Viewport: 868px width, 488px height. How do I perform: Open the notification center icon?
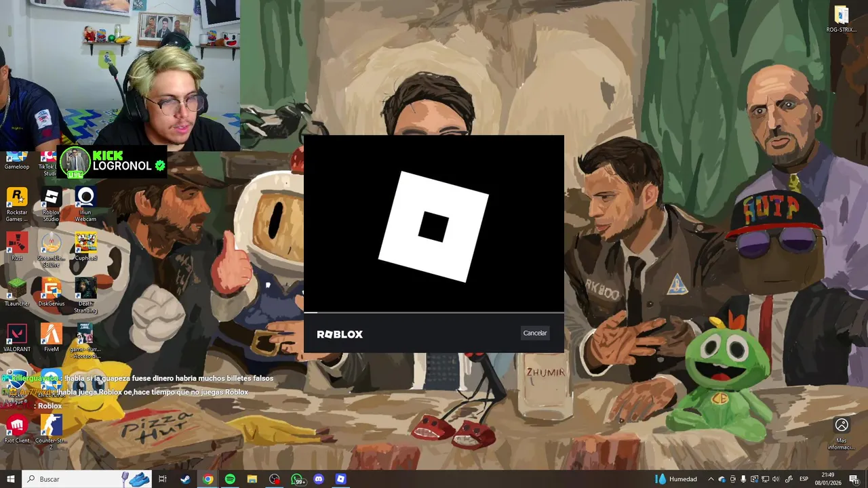[x=854, y=479]
